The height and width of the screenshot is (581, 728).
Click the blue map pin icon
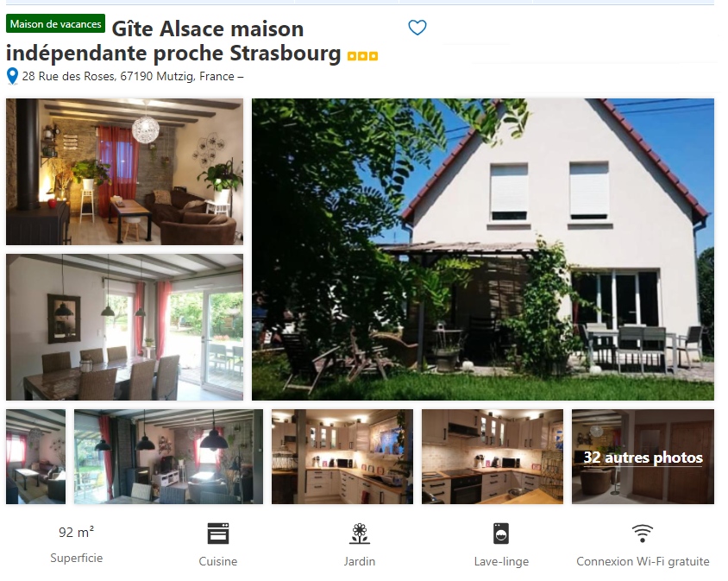tap(13, 76)
